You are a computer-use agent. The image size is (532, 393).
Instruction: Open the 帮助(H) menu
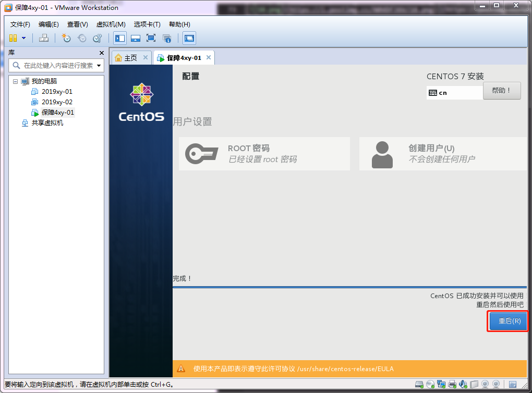[179, 24]
